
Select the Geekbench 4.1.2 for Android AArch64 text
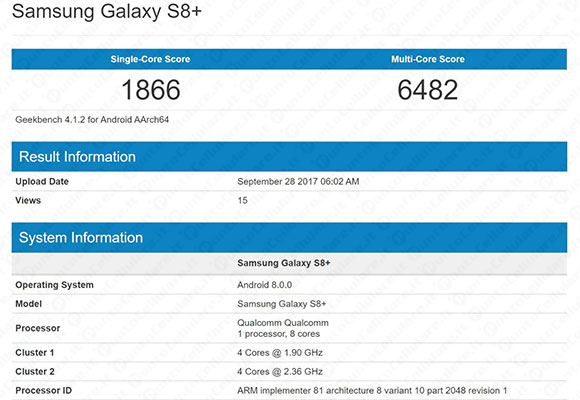92,120
